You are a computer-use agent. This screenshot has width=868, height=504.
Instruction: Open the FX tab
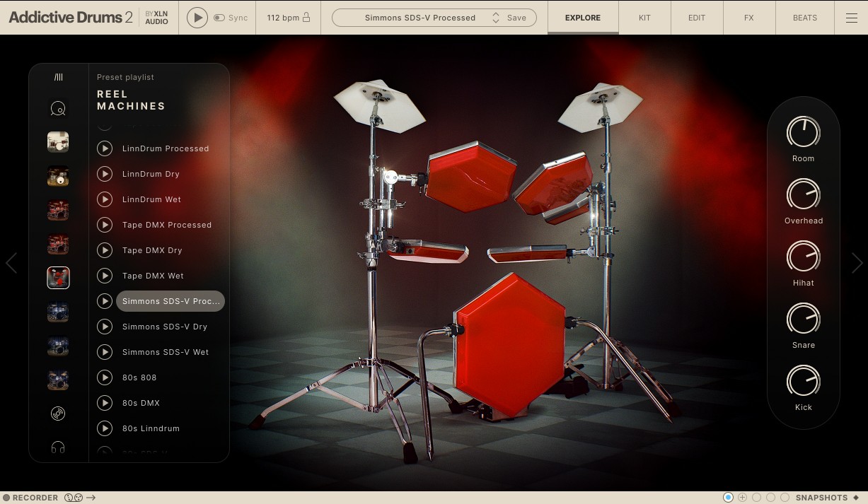(x=749, y=18)
